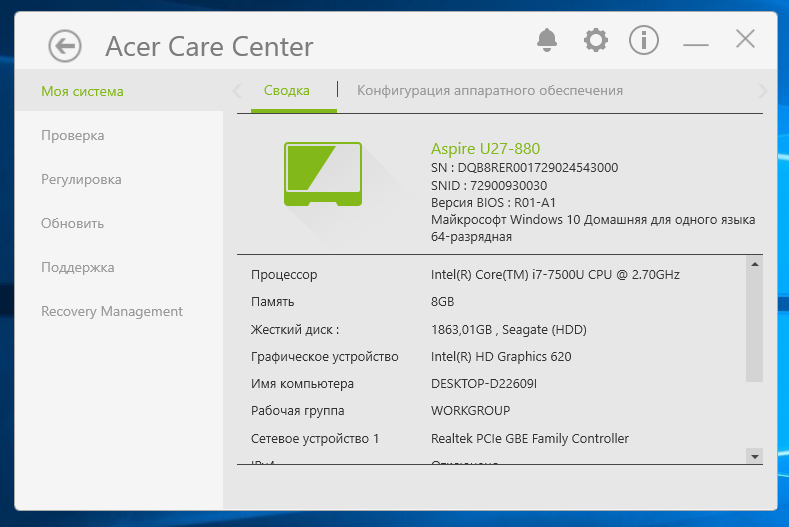Click the Aspire U27-880 model name

pyautogui.click(x=486, y=148)
